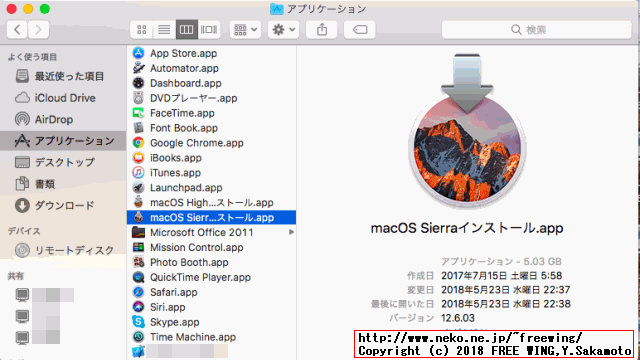Click the version value 12.6.03

458,318
